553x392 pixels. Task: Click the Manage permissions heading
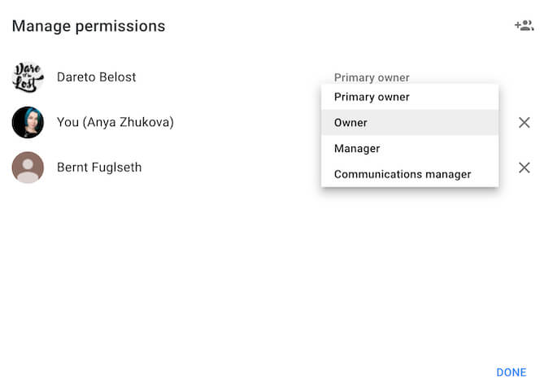(x=89, y=26)
